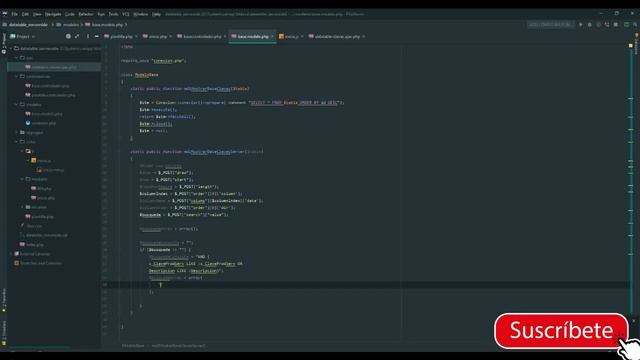Collapse the modelos folder
This screenshot has height=360, width=640.
(x=17, y=104)
